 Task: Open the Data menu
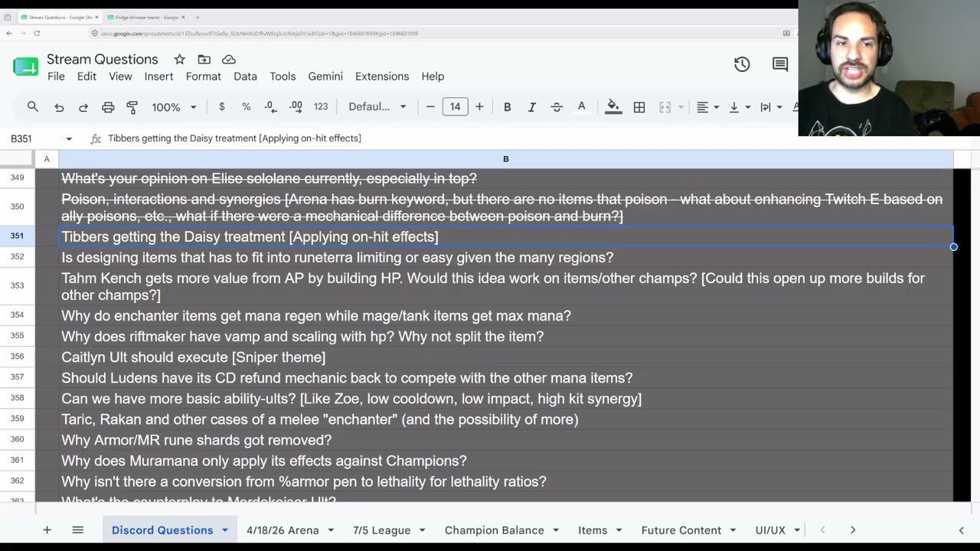click(x=245, y=77)
